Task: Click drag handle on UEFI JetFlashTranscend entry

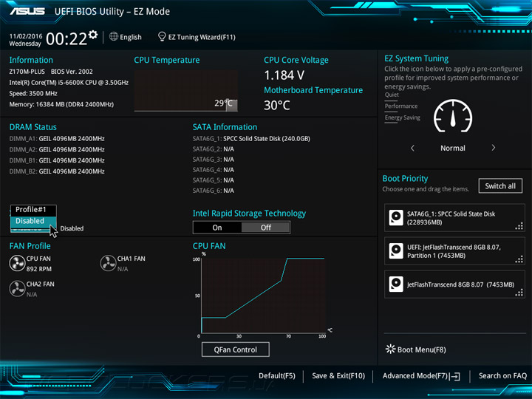Action: (519, 259)
